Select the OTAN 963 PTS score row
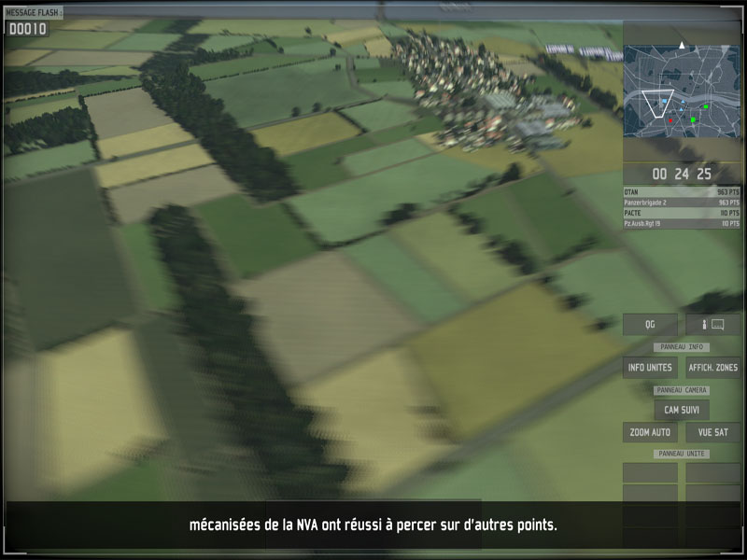This screenshot has width=747, height=560. click(x=682, y=192)
